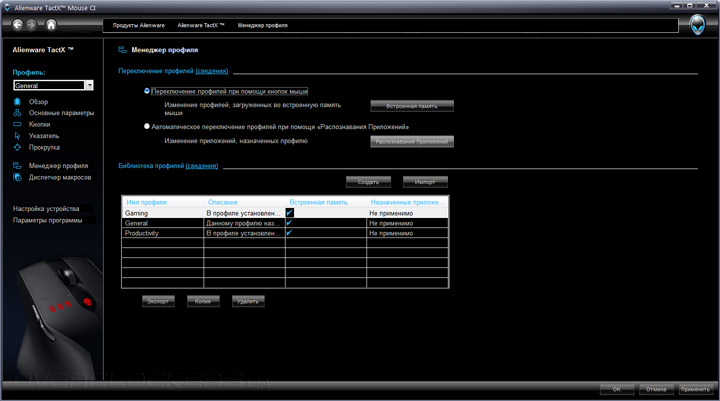Click the Применить button
The width and height of the screenshot is (720, 401).
[x=696, y=389]
